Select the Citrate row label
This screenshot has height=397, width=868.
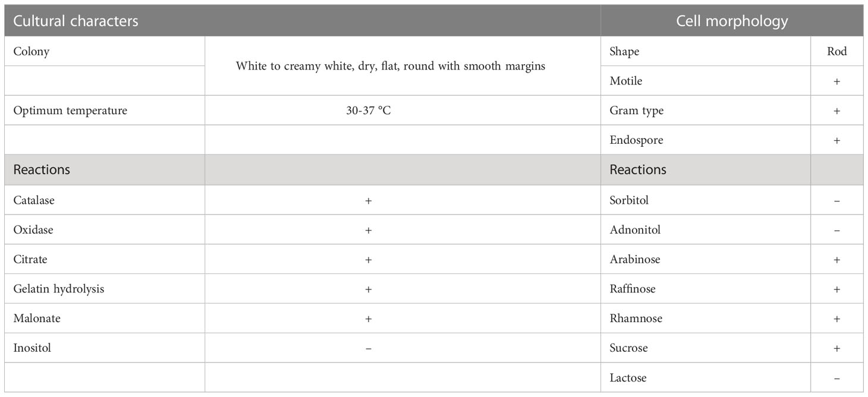30,259
